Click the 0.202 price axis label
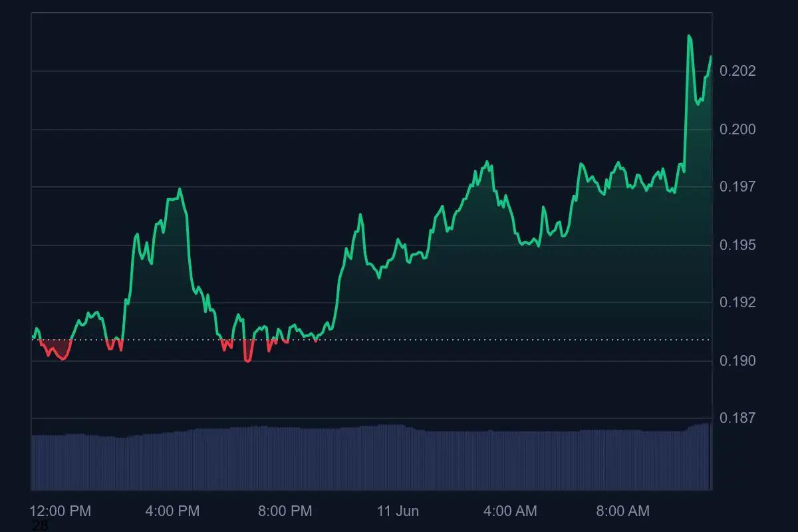 [738, 71]
